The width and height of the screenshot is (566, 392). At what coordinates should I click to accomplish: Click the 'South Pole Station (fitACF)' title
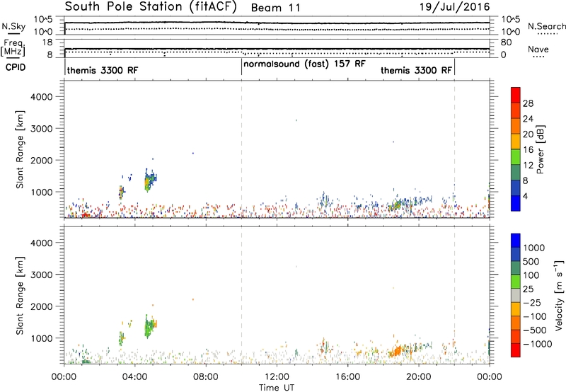(151, 7)
